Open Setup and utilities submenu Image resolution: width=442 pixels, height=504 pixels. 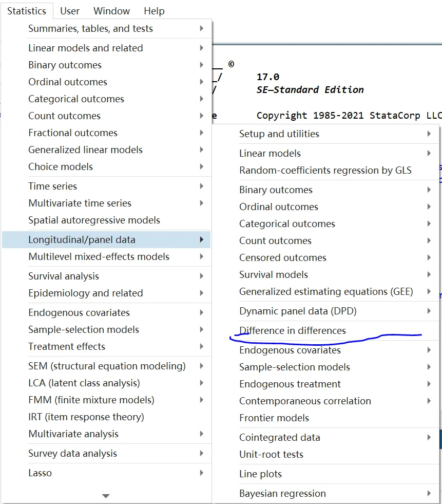pyautogui.click(x=325, y=134)
